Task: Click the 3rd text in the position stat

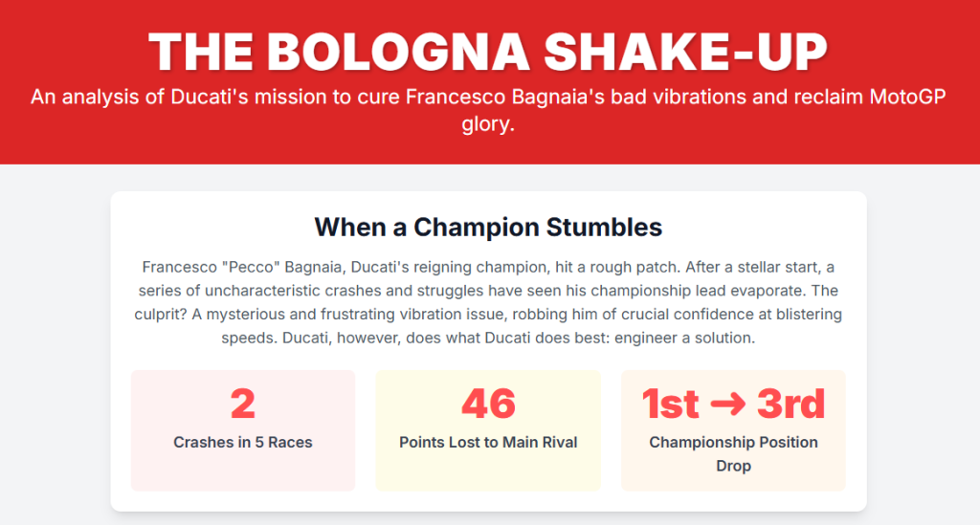Action: (791, 405)
